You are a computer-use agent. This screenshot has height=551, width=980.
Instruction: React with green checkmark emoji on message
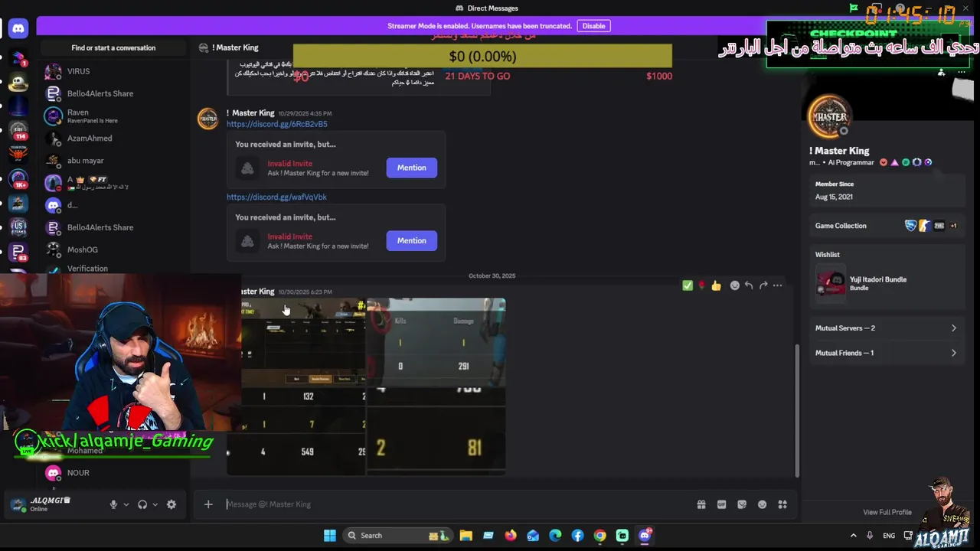pyautogui.click(x=688, y=285)
